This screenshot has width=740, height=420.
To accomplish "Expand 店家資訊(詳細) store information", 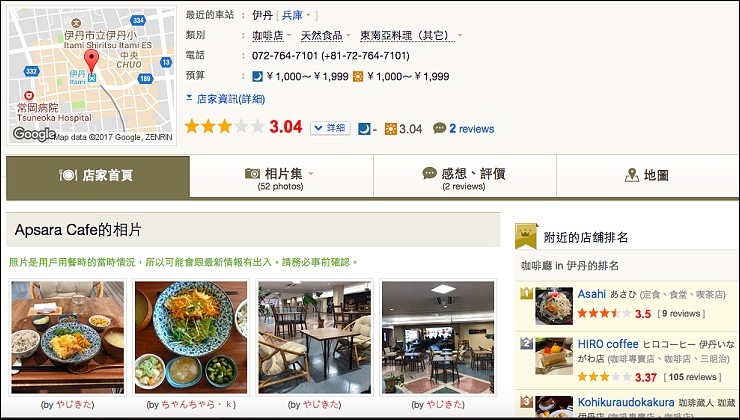I will pyautogui.click(x=226, y=99).
